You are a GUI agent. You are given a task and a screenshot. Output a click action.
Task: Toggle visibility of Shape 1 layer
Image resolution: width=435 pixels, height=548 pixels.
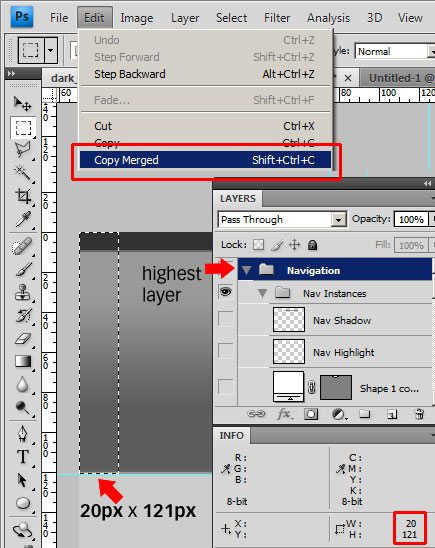pyautogui.click(x=225, y=386)
